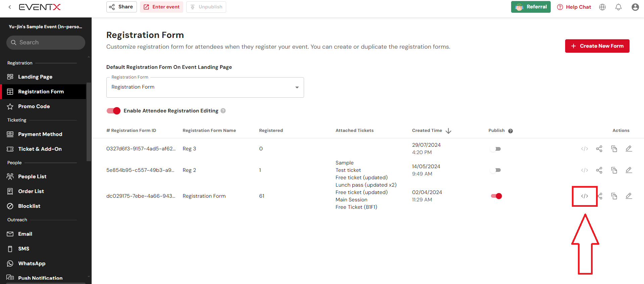Open the default Registration Form dropdown
Screen dimensions: 644x284
click(205, 87)
